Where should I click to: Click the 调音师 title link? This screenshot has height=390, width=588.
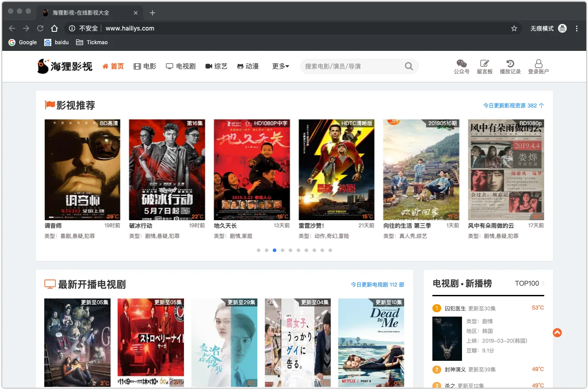(53, 226)
